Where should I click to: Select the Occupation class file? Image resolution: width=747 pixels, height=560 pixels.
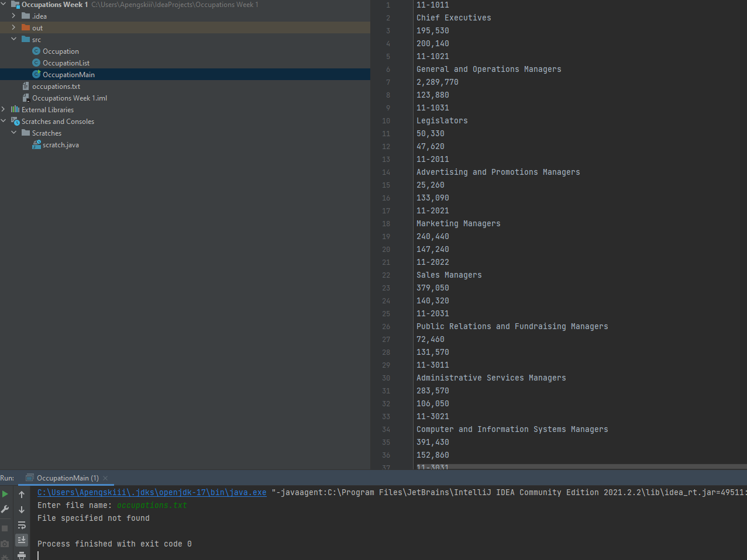coord(60,51)
